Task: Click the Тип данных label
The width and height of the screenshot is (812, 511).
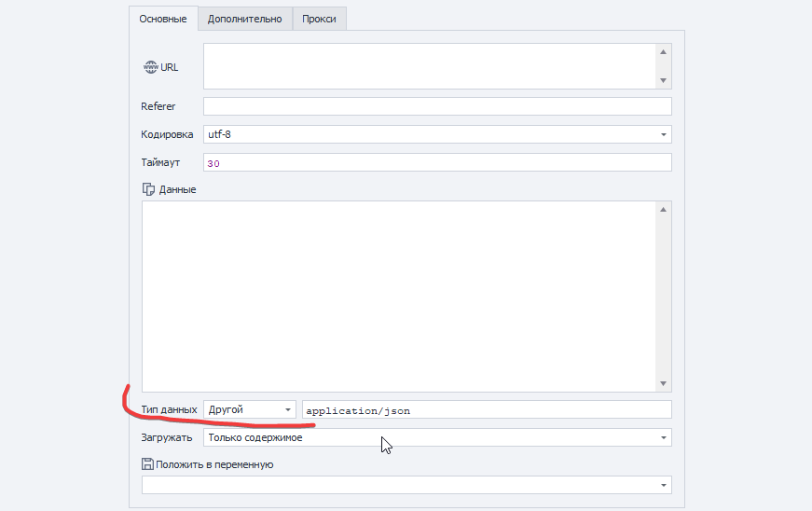Action: coord(169,409)
